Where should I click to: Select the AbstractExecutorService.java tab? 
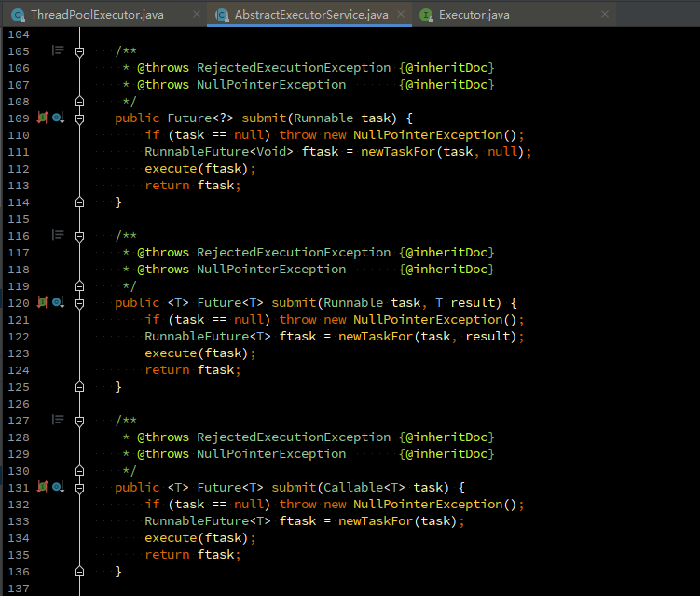[x=311, y=15]
